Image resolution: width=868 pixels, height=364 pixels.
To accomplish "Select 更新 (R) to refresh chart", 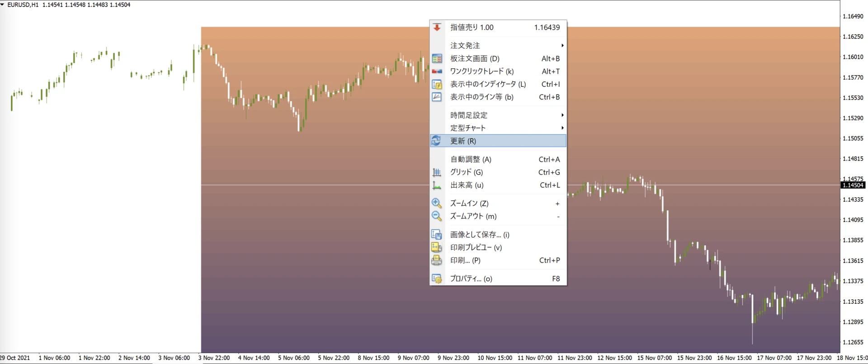I will [463, 141].
